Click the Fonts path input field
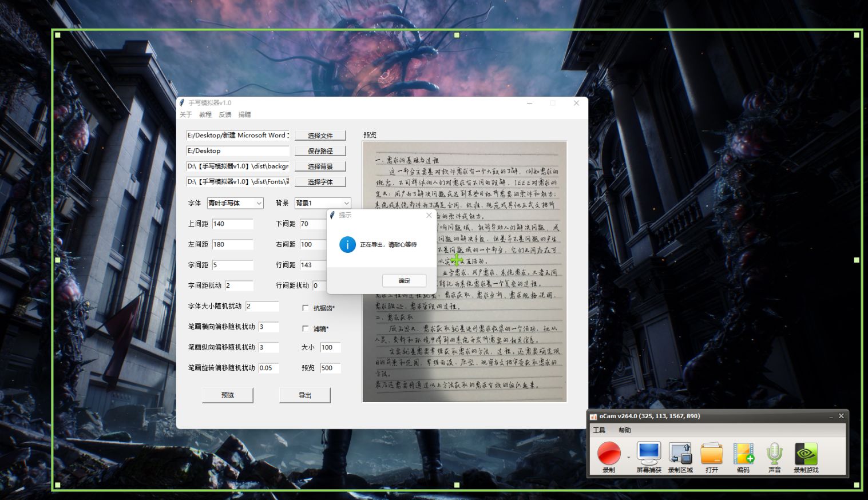This screenshot has width=868, height=500. click(238, 182)
